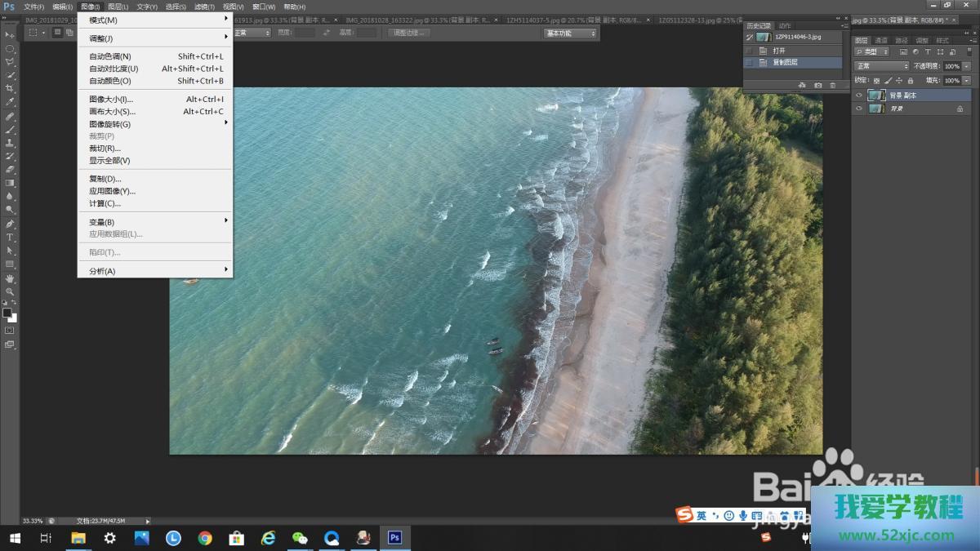Select the Horizontal Type tool
Screen dimensions: 980x551
point(10,237)
